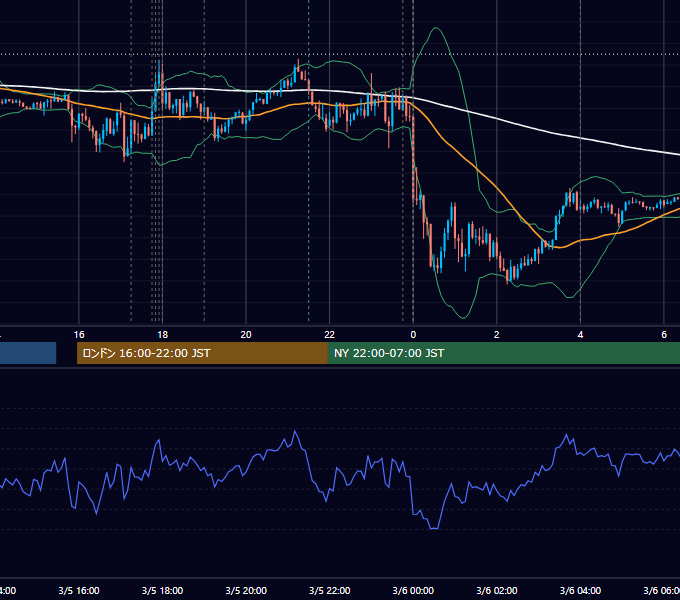Click the 16 label on the price chart axis

[x=79, y=335]
